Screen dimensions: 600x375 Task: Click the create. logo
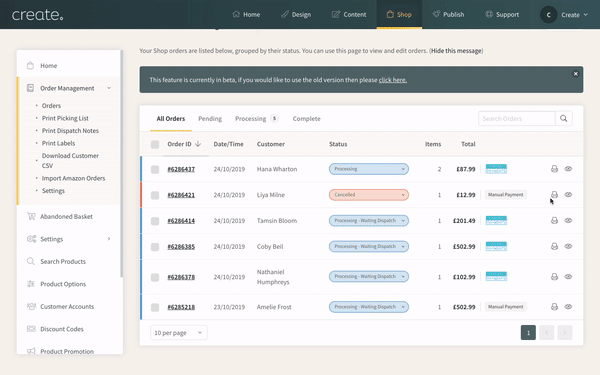pos(38,15)
